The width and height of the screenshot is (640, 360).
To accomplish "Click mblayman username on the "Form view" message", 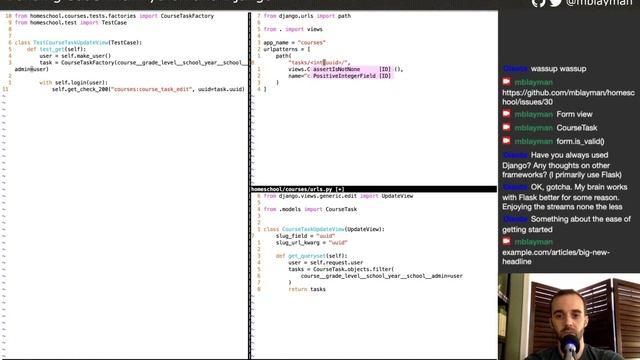I will pos(533,114).
